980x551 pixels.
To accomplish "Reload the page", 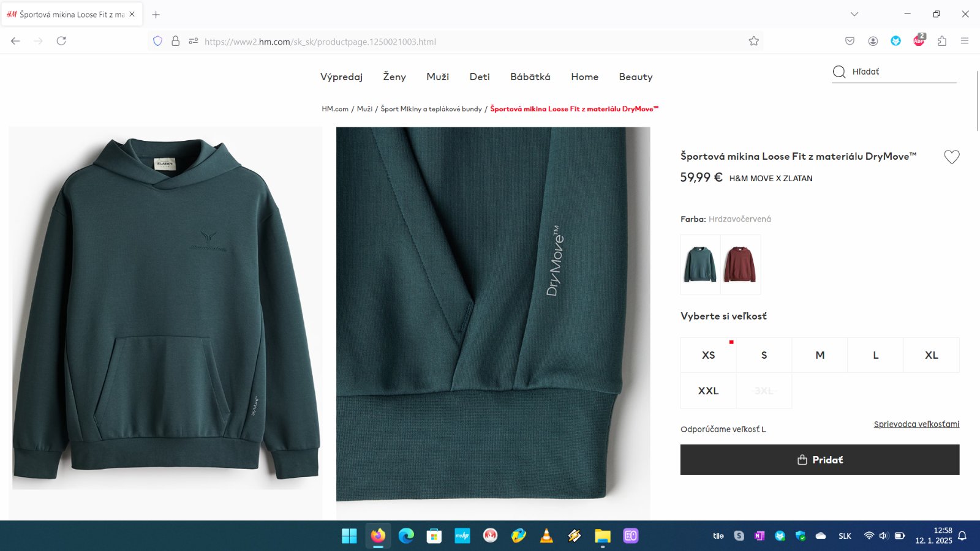I will coord(61,41).
